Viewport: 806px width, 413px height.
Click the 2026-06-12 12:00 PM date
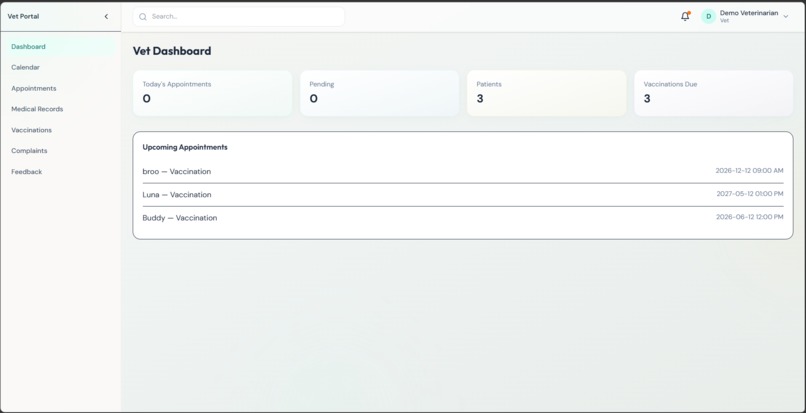[x=749, y=217]
